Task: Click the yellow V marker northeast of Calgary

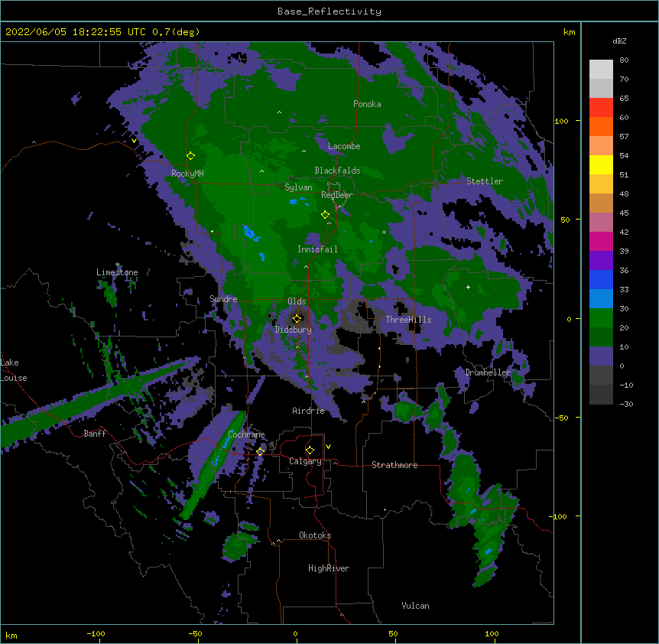Action: point(328,447)
